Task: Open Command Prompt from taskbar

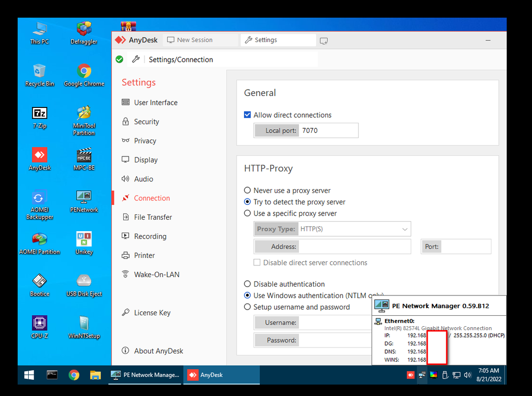Action: coord(52,375)
